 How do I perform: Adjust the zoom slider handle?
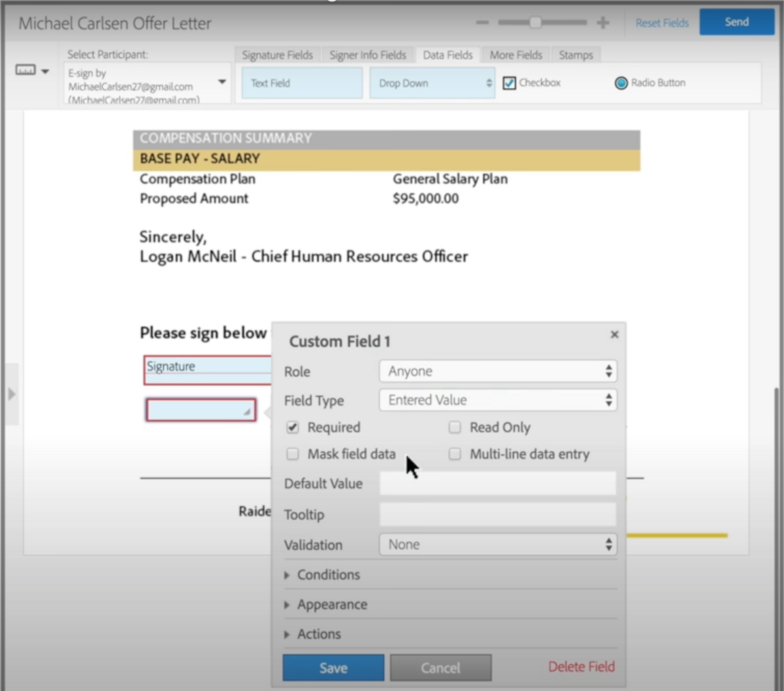tap(535, 23)
